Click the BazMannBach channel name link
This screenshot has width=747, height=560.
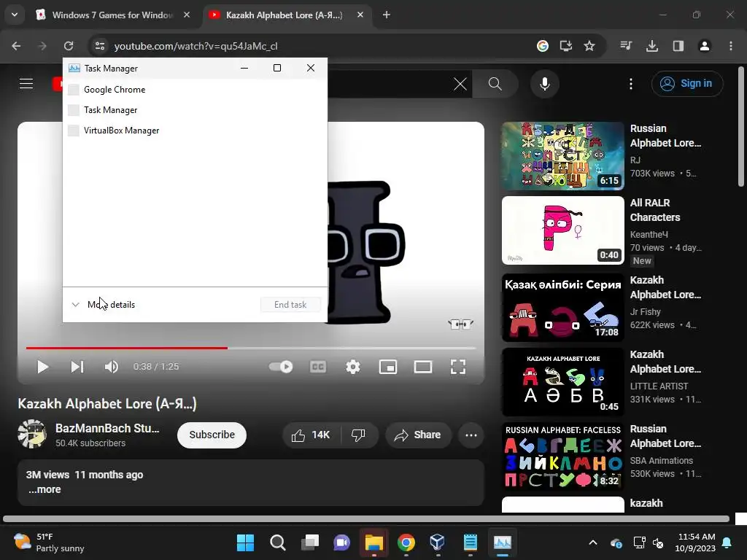pos(107,428)
